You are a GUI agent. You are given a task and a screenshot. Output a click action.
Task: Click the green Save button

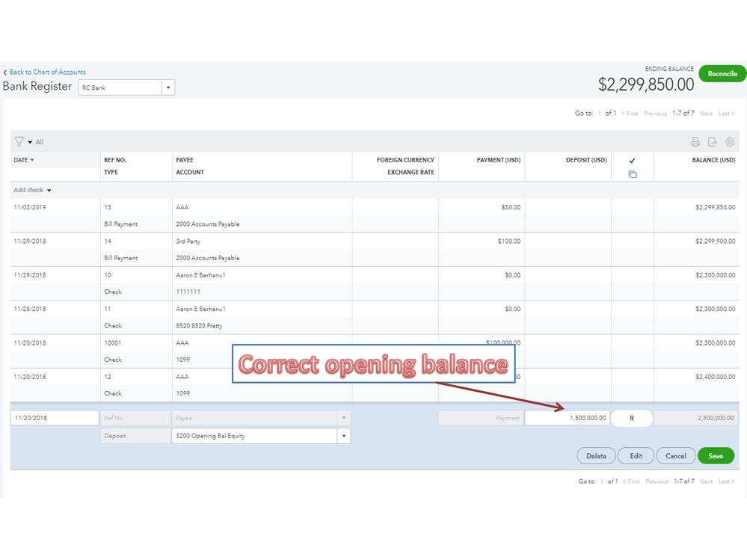pyautogui.click(x=716, y=456)
